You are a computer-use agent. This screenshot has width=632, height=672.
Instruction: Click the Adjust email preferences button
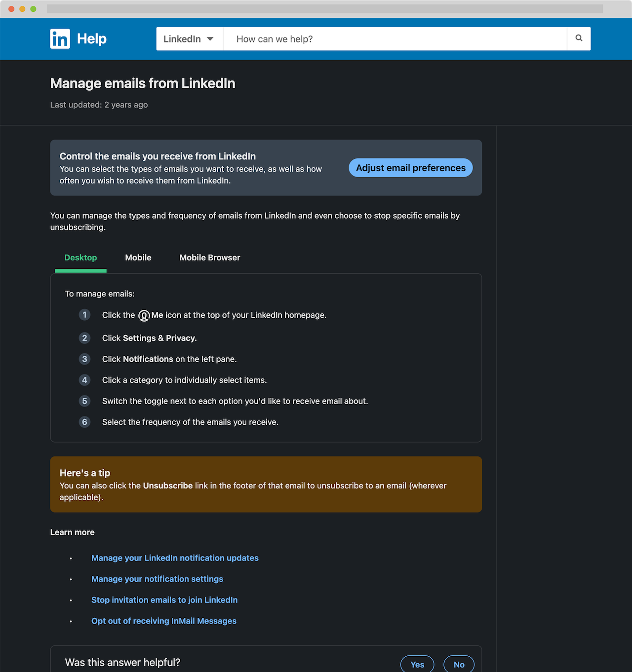(x=410, y=168)
